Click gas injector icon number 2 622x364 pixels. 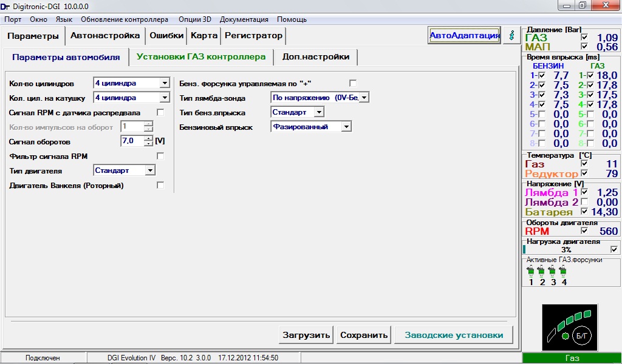tap(541, 271)
